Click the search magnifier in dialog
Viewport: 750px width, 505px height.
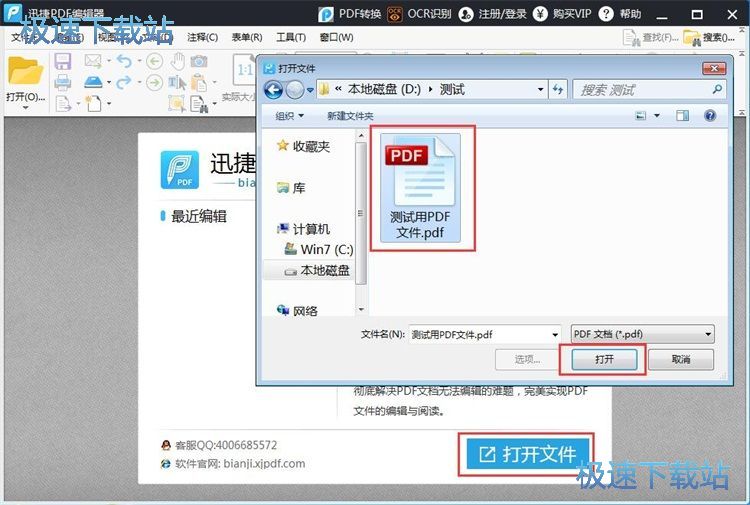click(717, 89)
